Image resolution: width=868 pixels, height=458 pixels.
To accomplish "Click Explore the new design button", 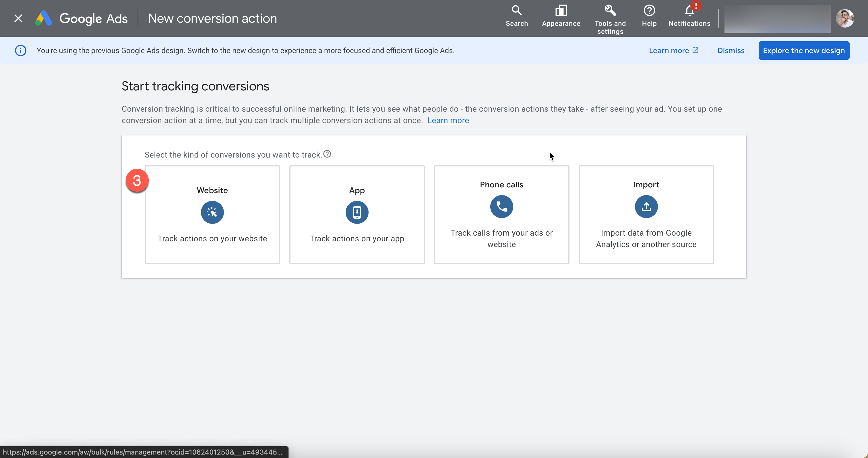I will click(804, 51).
